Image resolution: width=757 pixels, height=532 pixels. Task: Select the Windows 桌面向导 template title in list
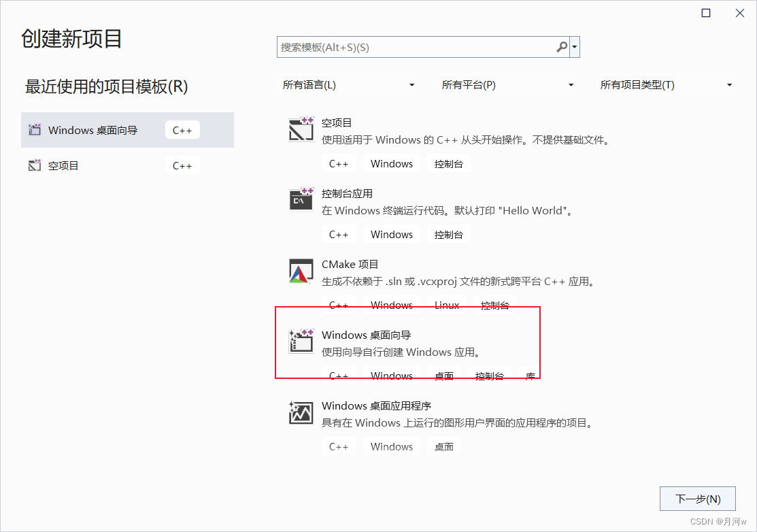[x=367, y=335]
